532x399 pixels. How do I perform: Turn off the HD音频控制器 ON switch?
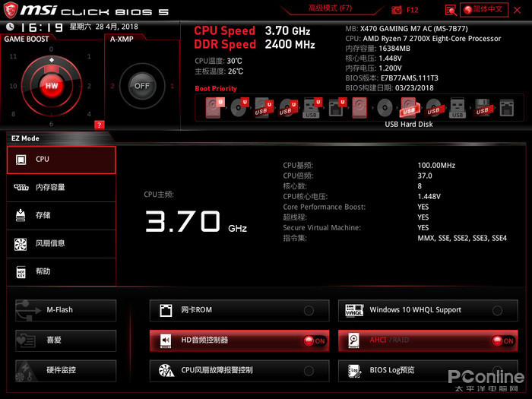[315, 340]
